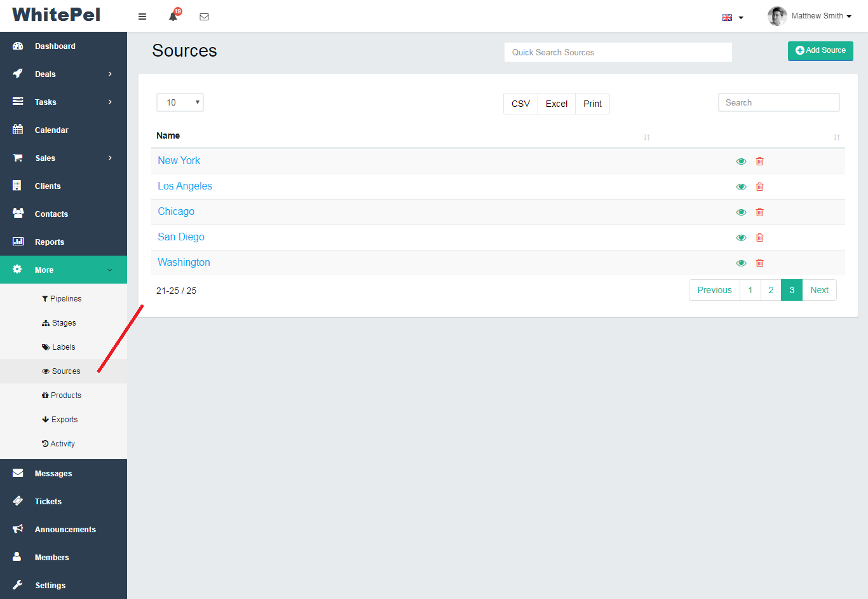The image size is (868, 599).
Task: Print the sources table
Action: [x=593, y=104]
